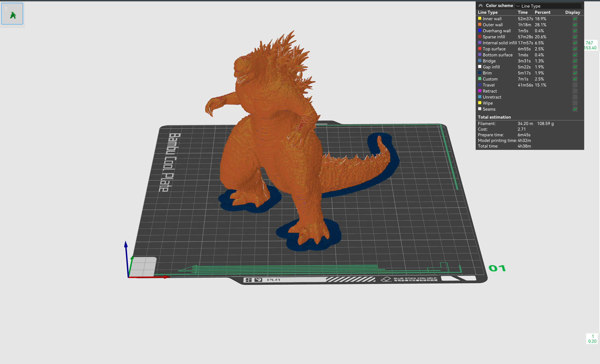Toggle Inner wall display checkbox

(575, 19)
